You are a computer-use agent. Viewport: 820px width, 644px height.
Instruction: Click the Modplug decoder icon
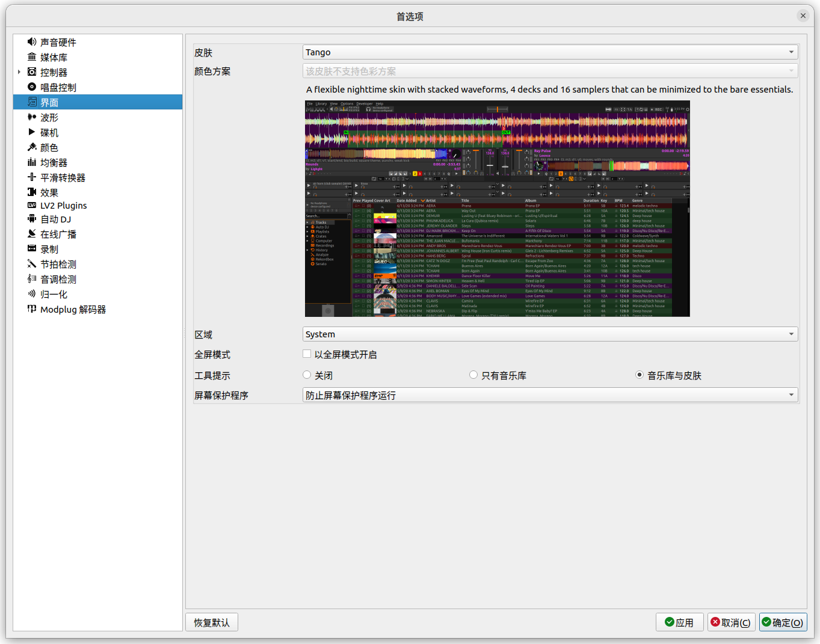(32, 308)
